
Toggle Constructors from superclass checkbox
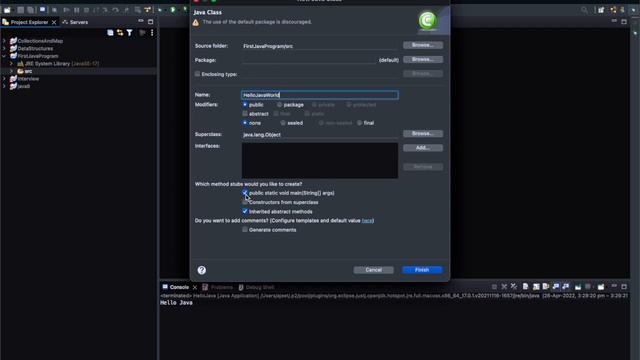pyautogui.click(x=245, y=202)
